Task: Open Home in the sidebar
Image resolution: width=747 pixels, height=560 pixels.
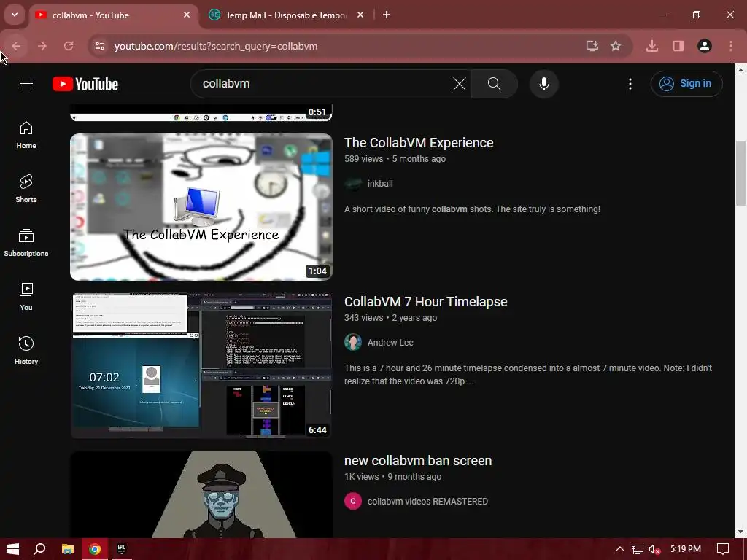Action: tap(26, 135)
